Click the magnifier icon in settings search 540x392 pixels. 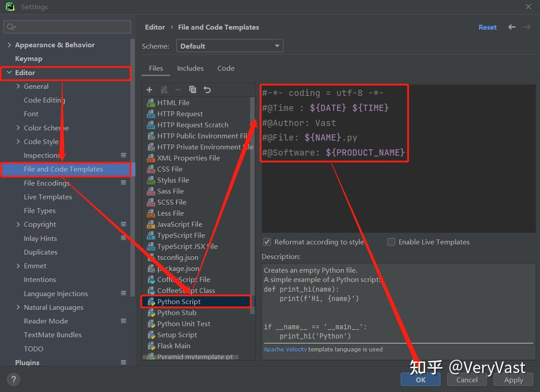pyautogui.click(x=11, y=27)
